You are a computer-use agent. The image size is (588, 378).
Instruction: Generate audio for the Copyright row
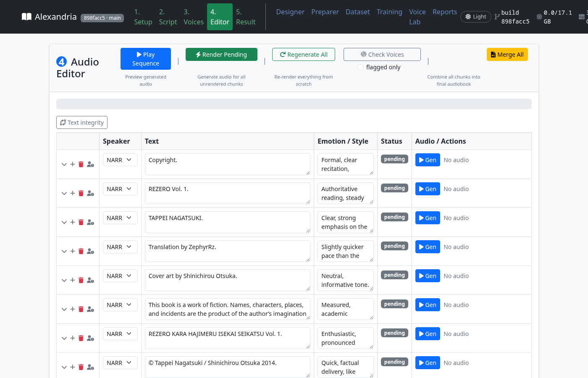point(428,160)
